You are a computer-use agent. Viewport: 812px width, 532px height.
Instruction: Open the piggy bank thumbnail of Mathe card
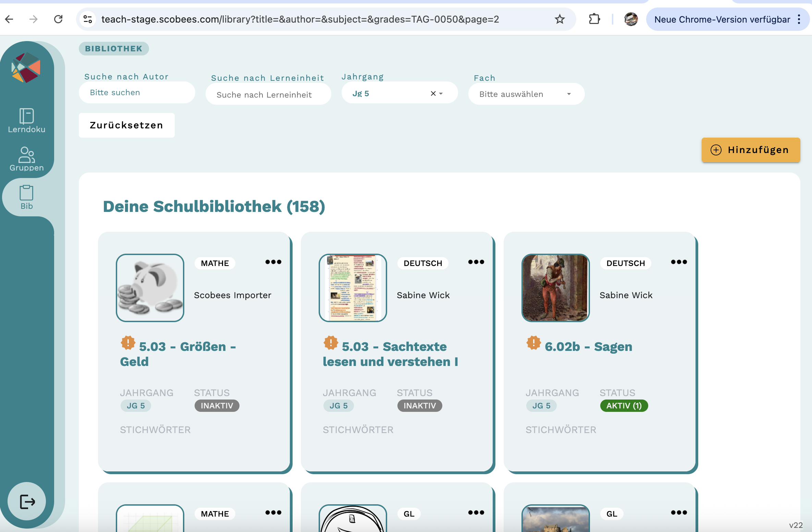pos(150,288)
